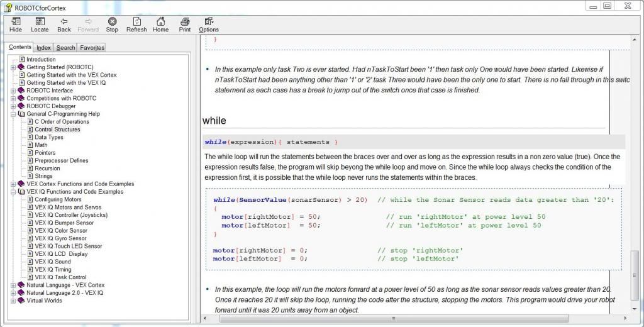
Task: Click open book icon beside General C-Programming Help
Action: point(21,114)
